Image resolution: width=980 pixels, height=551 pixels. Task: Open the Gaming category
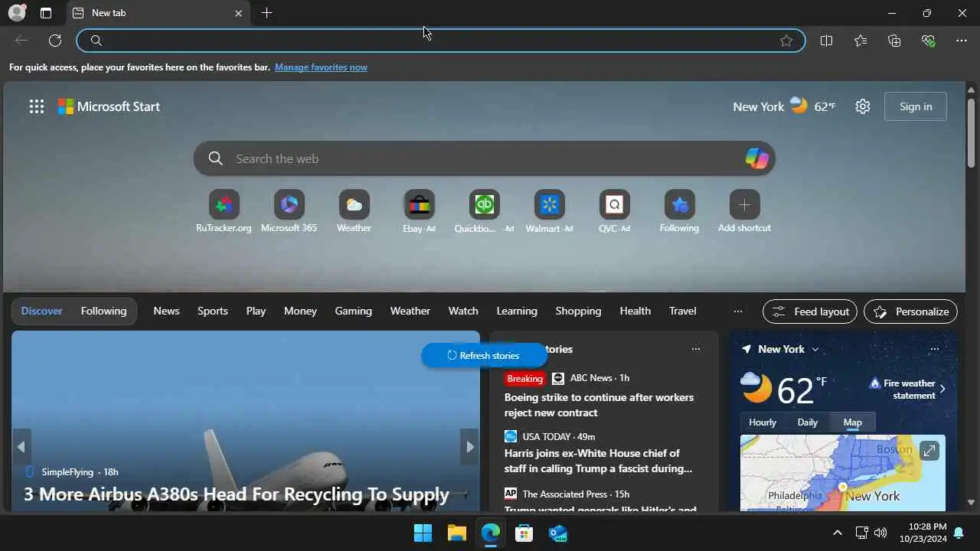[353, 311]
